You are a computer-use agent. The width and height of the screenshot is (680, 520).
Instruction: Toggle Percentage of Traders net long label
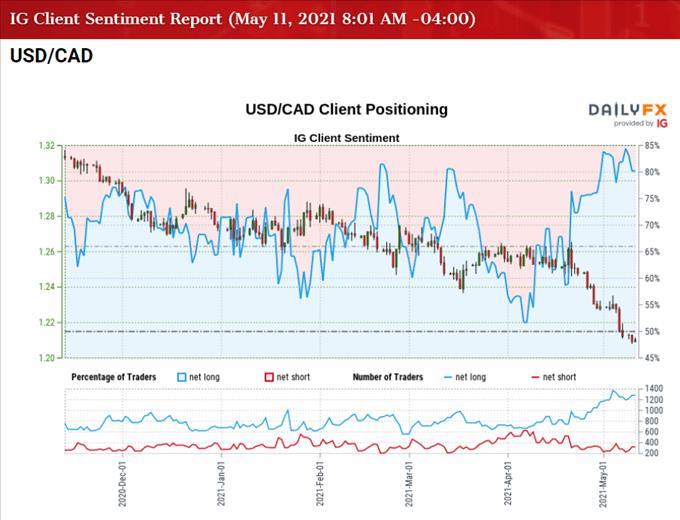214,377
